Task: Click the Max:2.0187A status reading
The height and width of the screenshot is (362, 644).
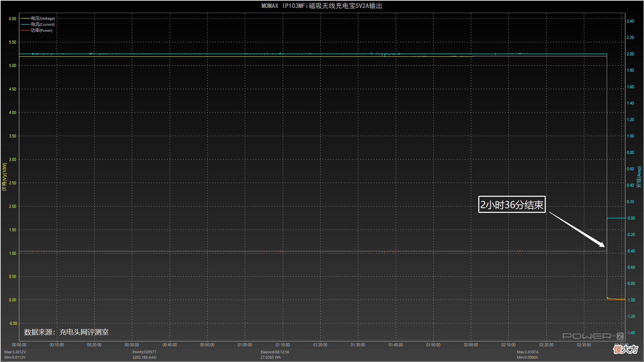Action: pyautogui.click(x=528, y=352)
